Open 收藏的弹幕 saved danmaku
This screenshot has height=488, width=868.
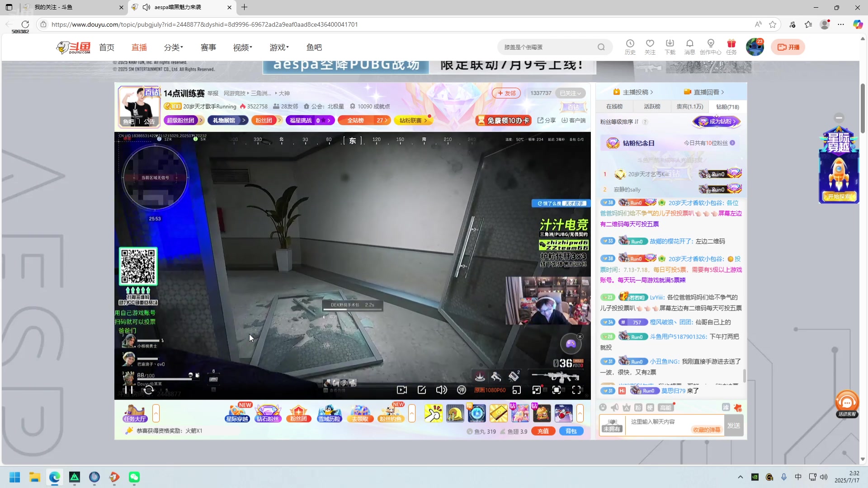706,430
